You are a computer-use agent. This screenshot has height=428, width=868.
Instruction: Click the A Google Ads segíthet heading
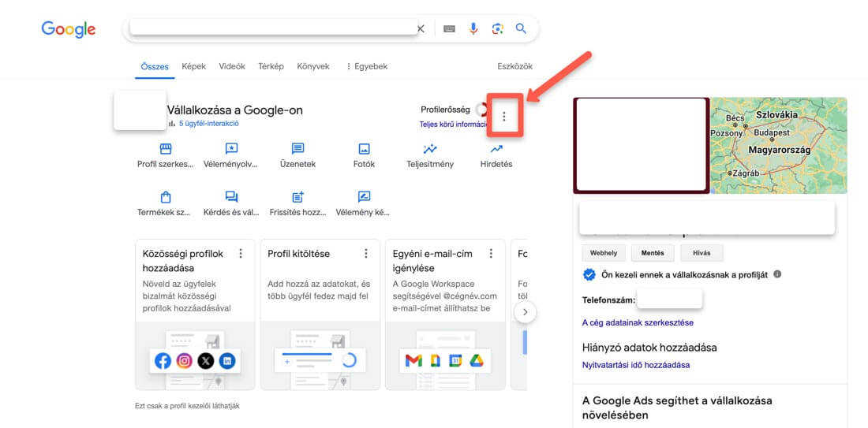pyautogui.click(x=677, y=408)
